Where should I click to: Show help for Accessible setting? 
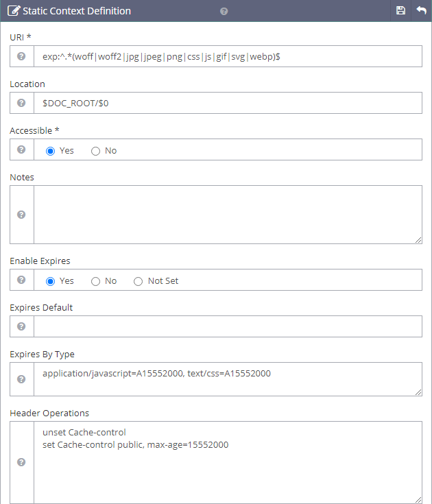tap(21, 149)
